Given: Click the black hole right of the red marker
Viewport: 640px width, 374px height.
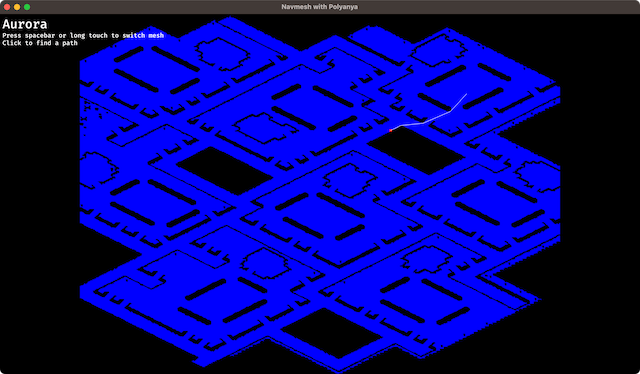Looking at the screenshot, I should click(416, 151).
